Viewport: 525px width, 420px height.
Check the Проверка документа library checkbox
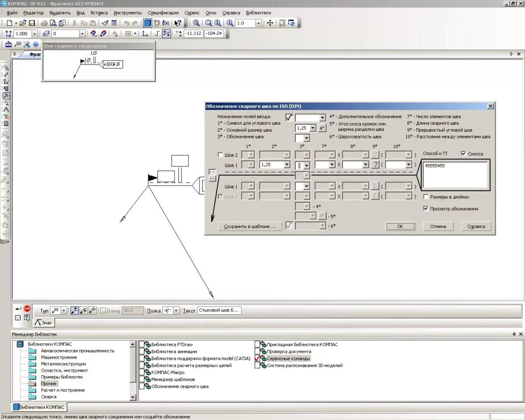257,351
